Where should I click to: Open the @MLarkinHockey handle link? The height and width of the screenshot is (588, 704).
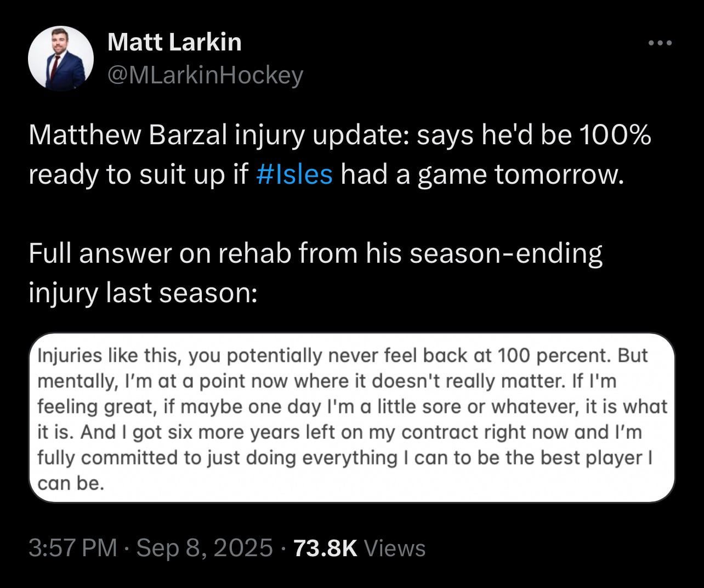205,75
